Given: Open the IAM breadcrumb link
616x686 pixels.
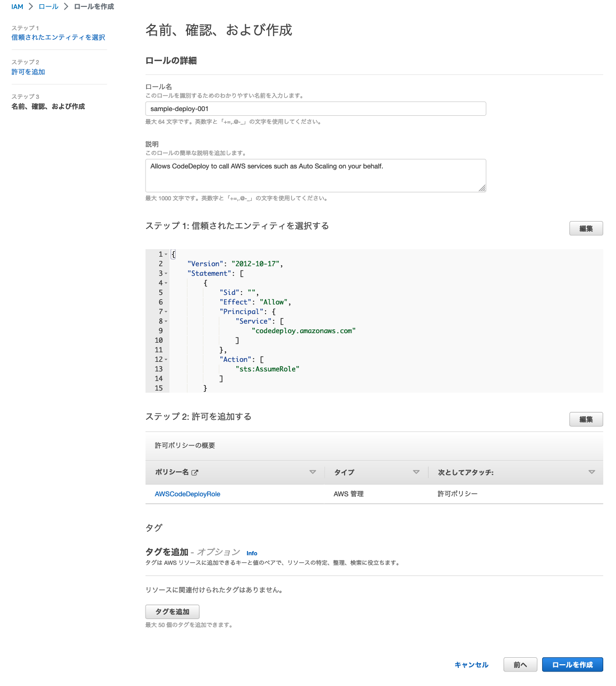Looking at the screenshot, I should (16, 6).
